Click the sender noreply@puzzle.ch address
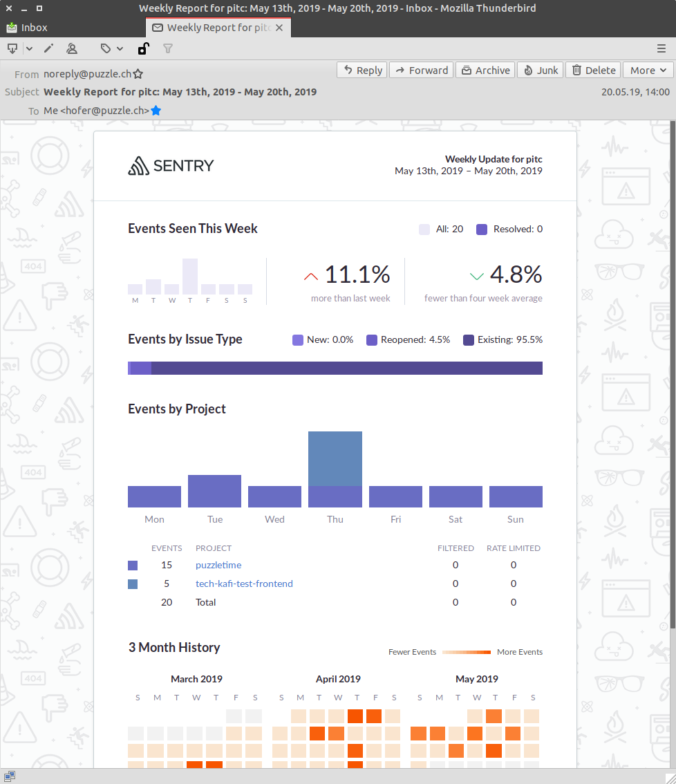676x784 pixels. pyautogui.click(x=88, y=74)
